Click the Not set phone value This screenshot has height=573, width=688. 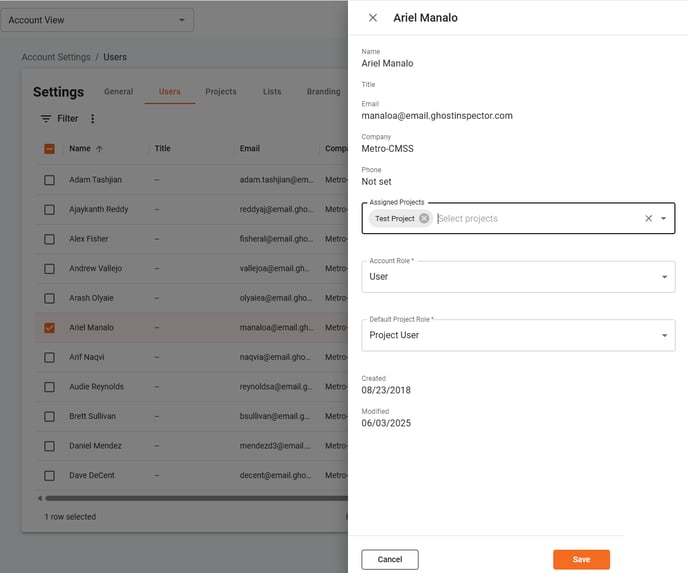pyautogui.click(x=376, y=181)
